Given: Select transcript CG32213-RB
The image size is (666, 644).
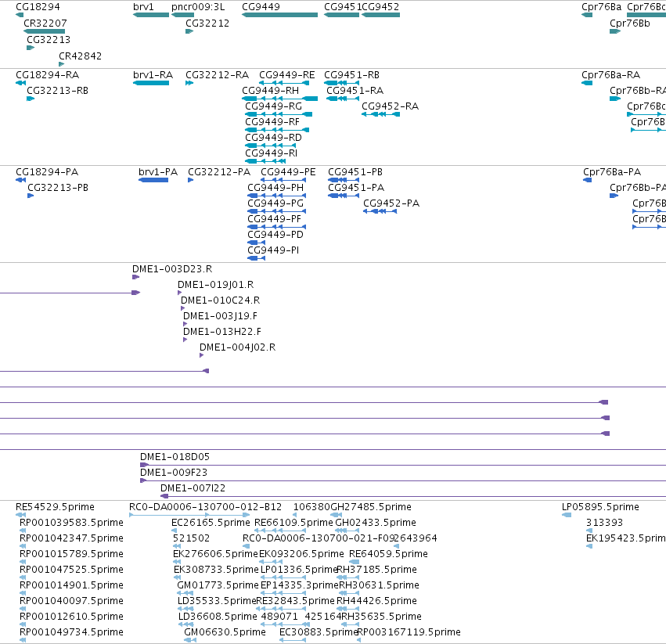Looking at the screenshot, I should pos(57,91).
